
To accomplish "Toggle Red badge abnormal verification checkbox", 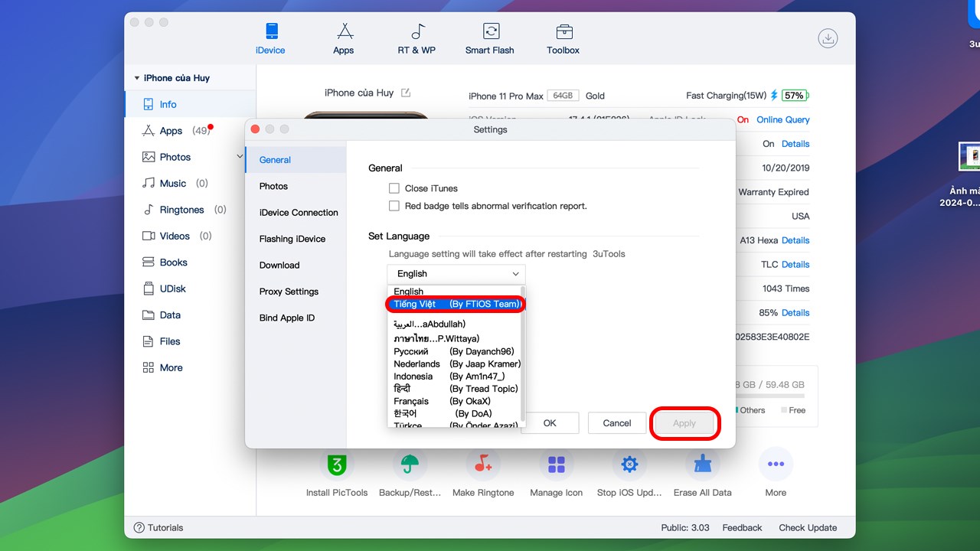I will [x=394, y=206].
